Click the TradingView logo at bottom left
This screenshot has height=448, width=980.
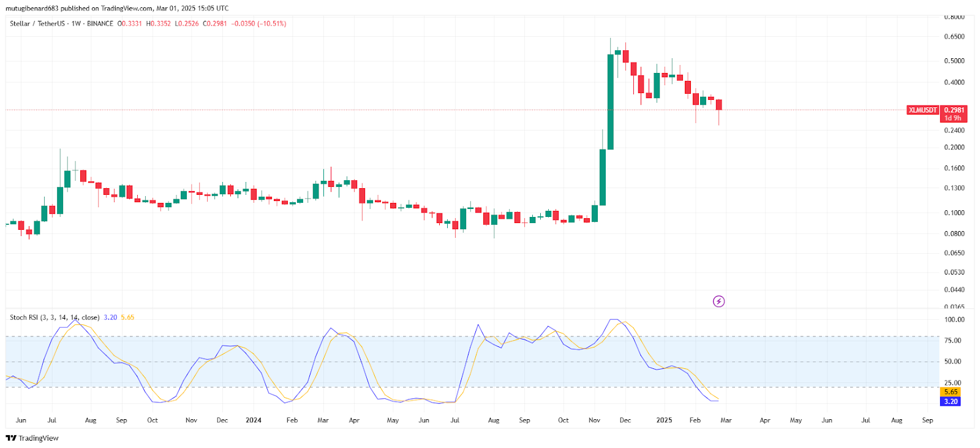pos(32,438)
